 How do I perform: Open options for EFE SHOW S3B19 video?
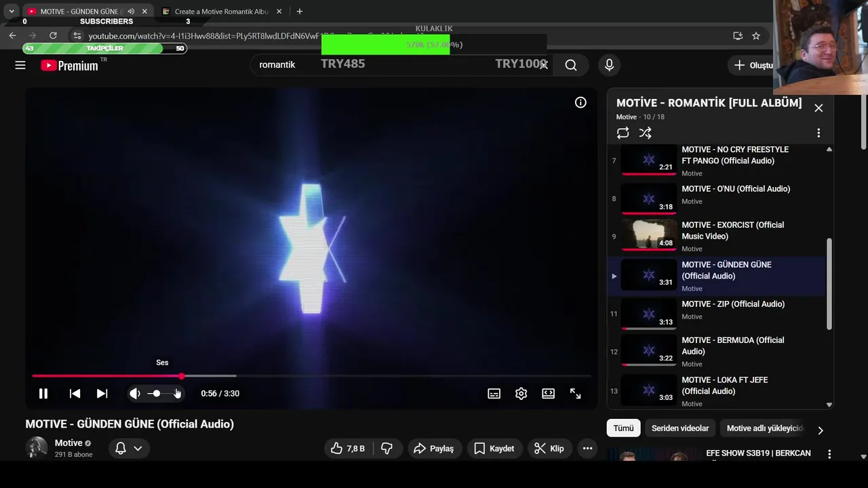(x=829, y=453)
